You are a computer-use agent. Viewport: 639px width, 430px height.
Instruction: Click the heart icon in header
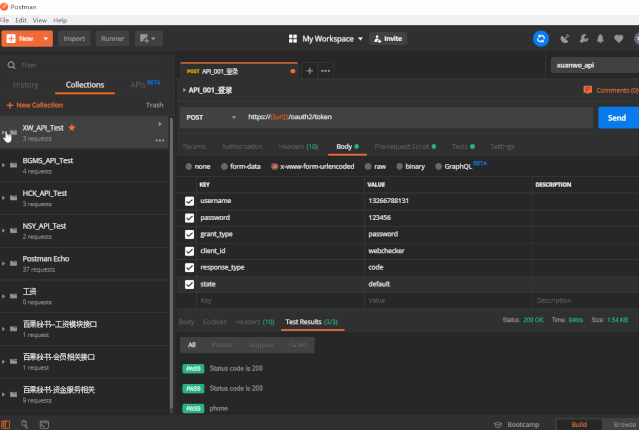pyautogui.click(x=619, y=39)
